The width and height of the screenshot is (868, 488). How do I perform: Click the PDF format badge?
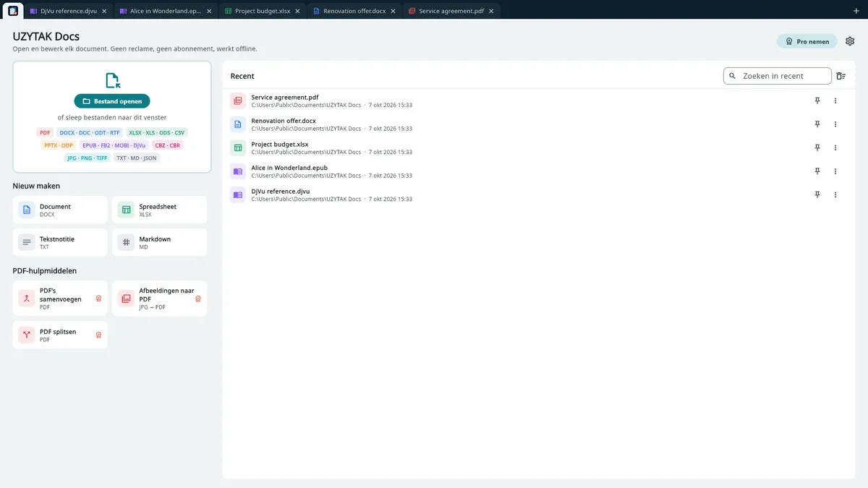[x=45, y=133]
